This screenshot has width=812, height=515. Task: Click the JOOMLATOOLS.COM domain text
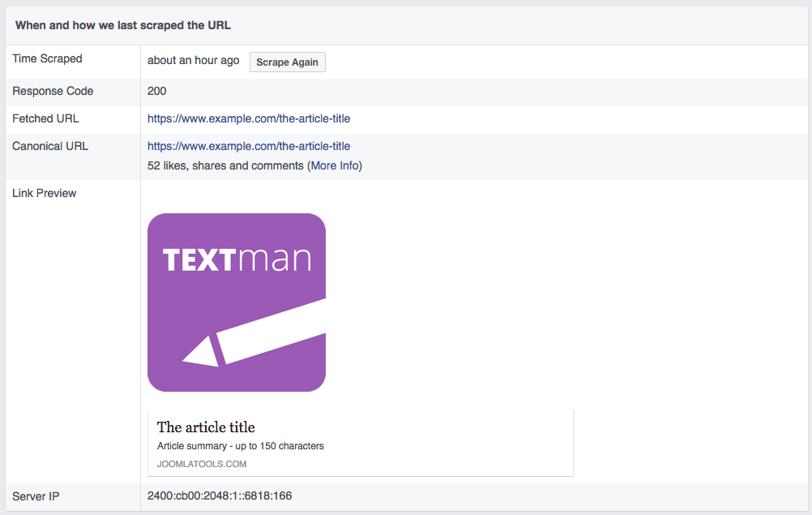(x=202, y=464)
